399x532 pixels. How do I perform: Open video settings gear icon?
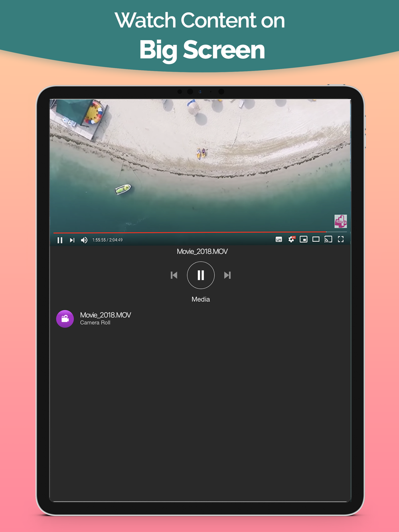(x=291, y=239)
